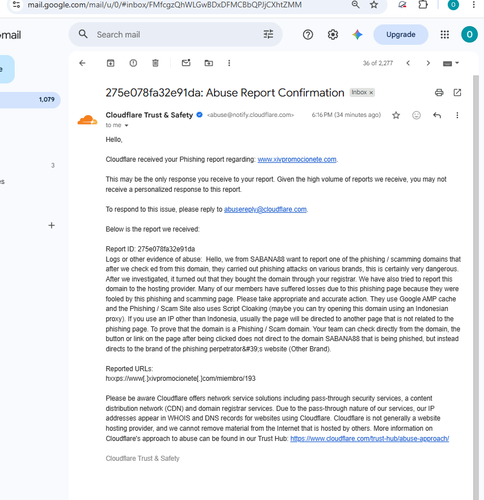This screenshot has width=484, height=500.
Task: View site information in the address bar
Action: tap(17, 5)
